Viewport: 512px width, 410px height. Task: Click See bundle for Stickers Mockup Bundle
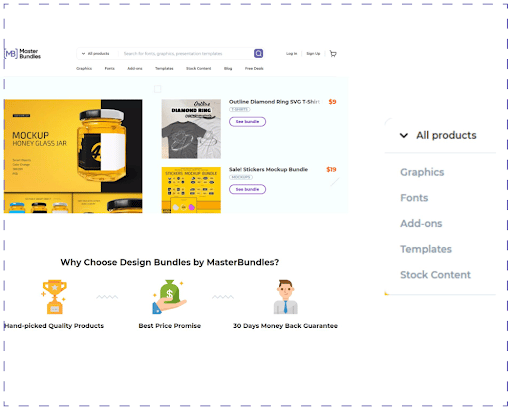pyautogui.click(x=247, y=189)
